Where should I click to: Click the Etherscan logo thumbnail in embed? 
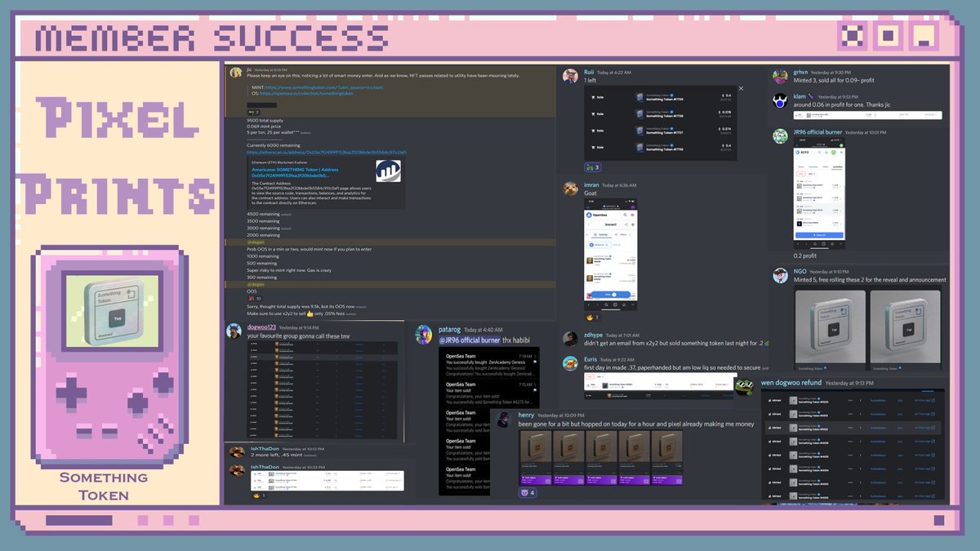(388, 171)
